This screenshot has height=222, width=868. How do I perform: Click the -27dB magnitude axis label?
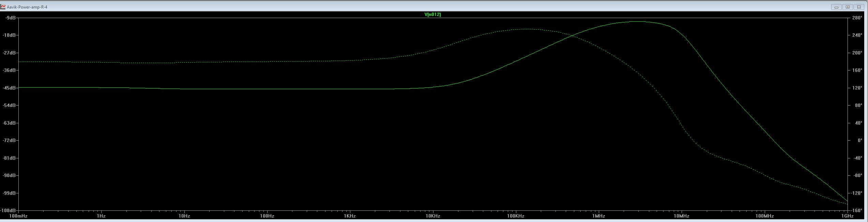click(9, 53)
